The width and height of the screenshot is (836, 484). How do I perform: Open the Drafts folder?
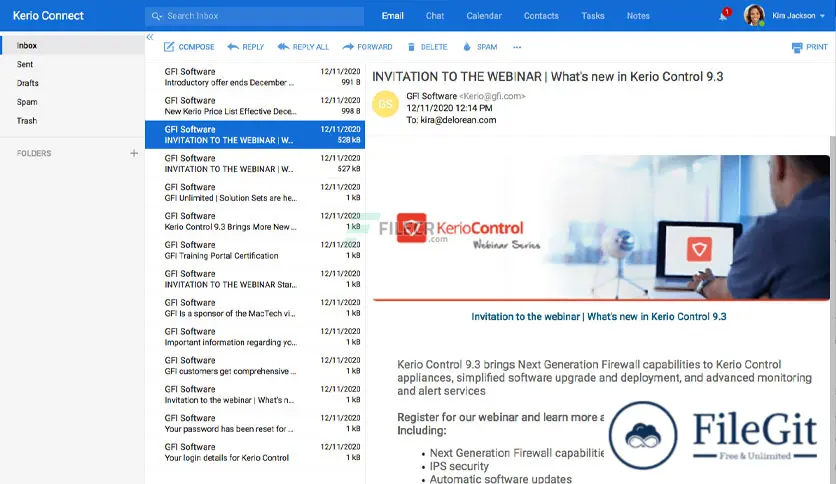(x=73, y=83)
